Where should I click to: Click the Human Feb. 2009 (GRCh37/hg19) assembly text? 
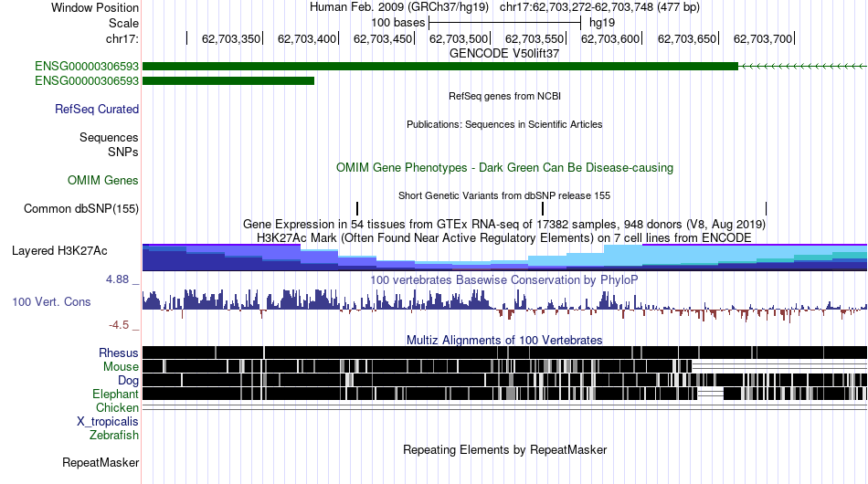tap(398, 7)
